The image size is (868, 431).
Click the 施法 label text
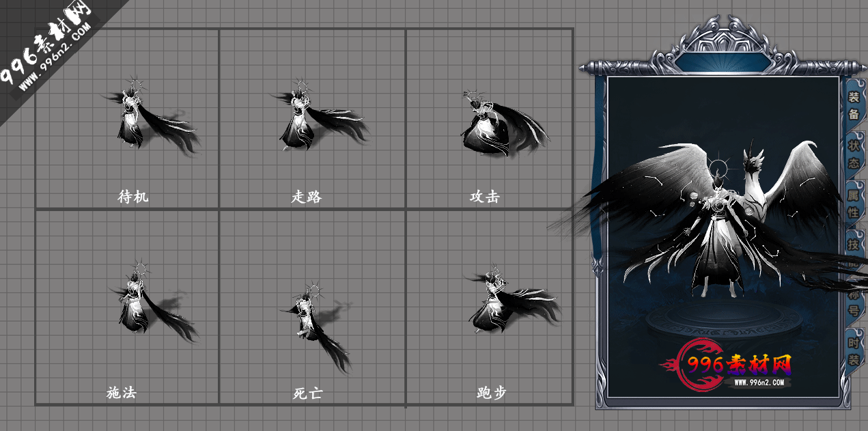click(122, 393)
